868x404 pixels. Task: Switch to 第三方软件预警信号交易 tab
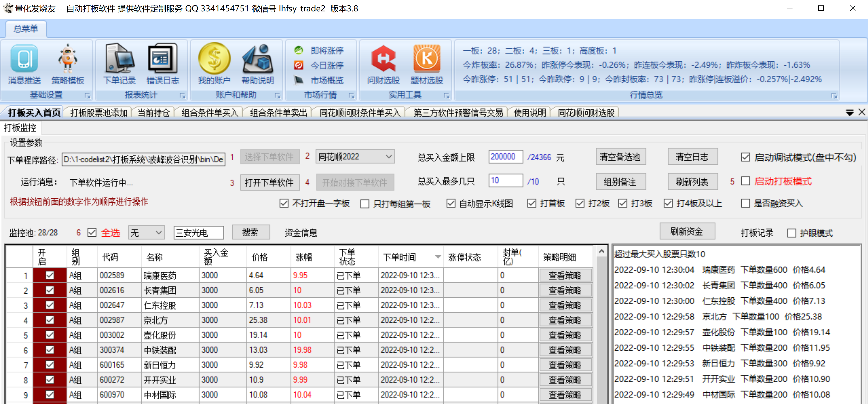tap(458, 112)
